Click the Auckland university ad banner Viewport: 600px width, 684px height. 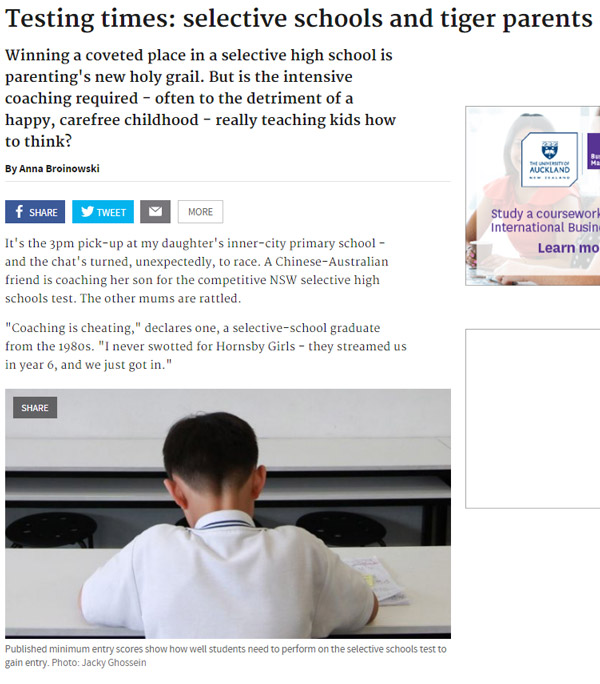(533, 196)
